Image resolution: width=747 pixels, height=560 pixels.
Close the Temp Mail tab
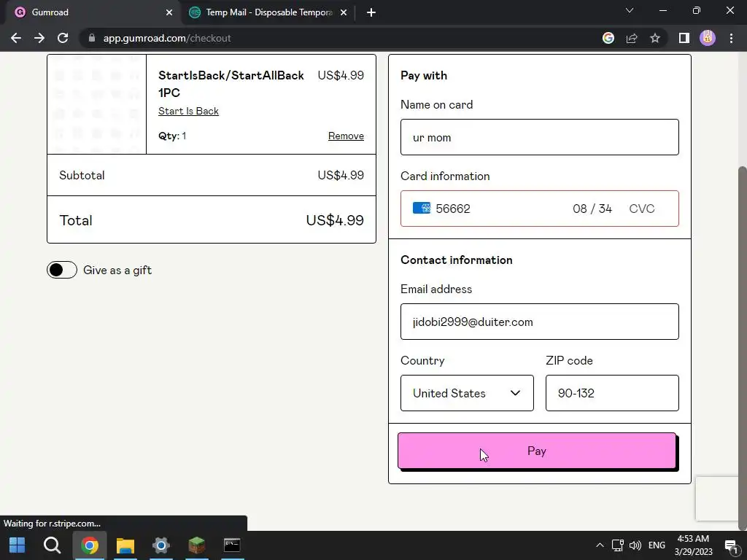(x=344, y=12)
